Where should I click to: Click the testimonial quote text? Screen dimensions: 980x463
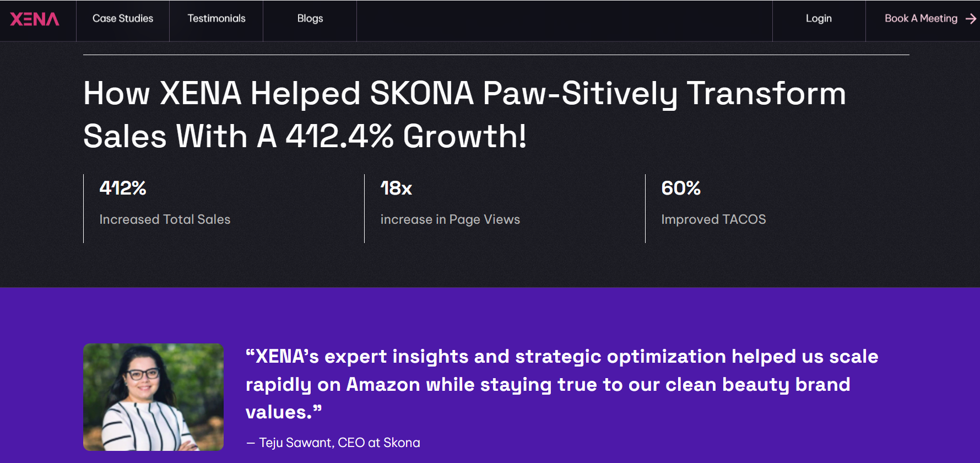[x=561, y=384]
